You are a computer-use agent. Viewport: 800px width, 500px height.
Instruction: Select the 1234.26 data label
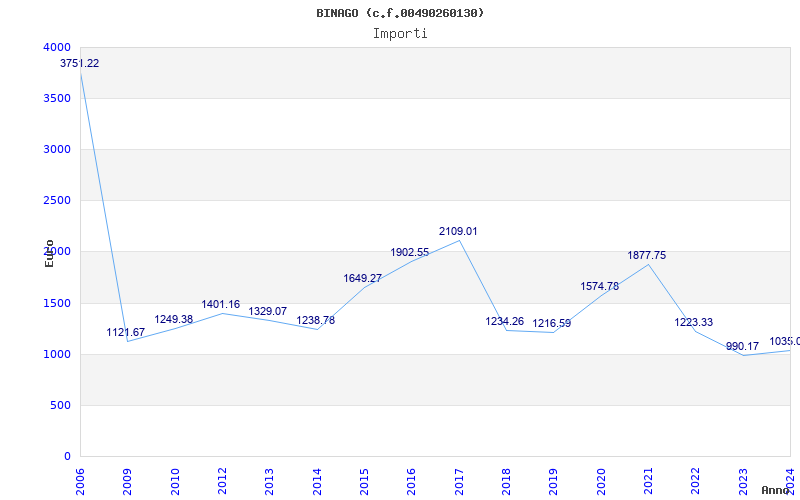pos(505,321)
